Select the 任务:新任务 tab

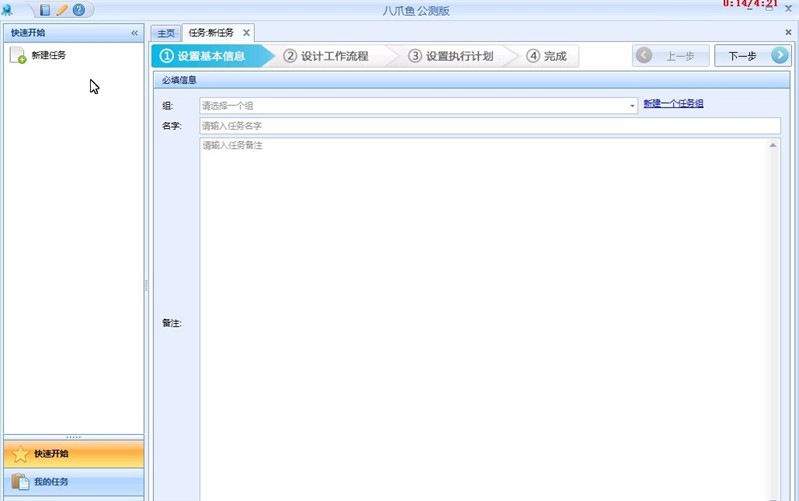pyautogui.click(x=211, y=33)
